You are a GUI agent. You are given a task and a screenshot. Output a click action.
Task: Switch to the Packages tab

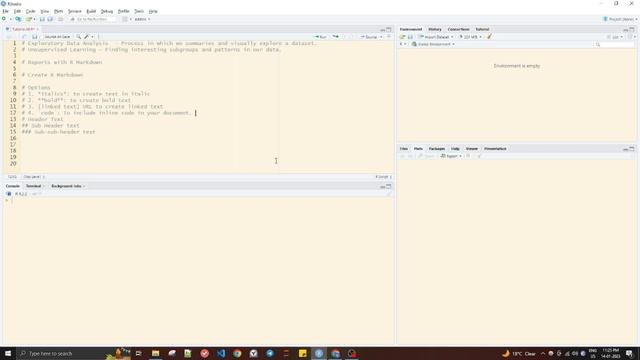[437, 149]
